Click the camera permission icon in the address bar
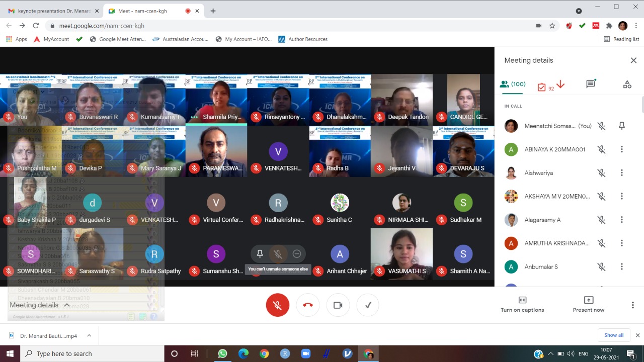This screenshot has width=644, height=362. click(x=539, y=26)
